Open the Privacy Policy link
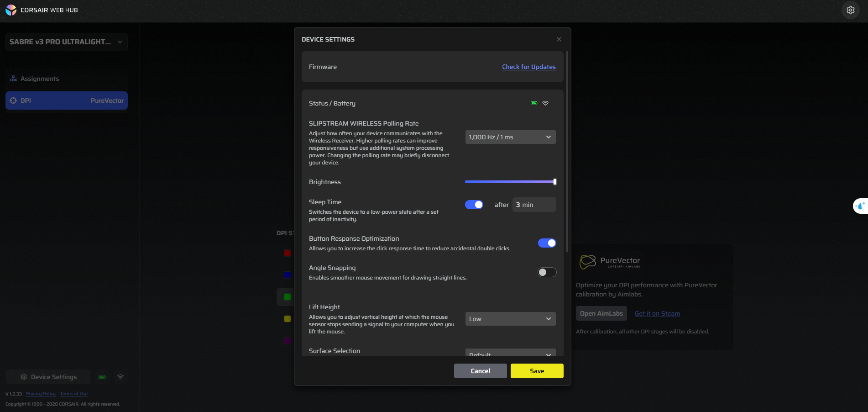 coord(41,394)
